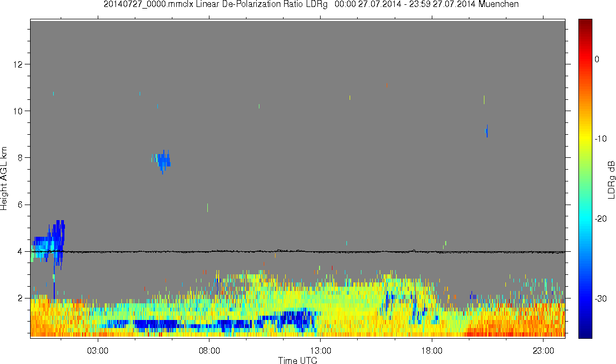
Task: Click the 03:00 time axis label
Action: point(98,351)
